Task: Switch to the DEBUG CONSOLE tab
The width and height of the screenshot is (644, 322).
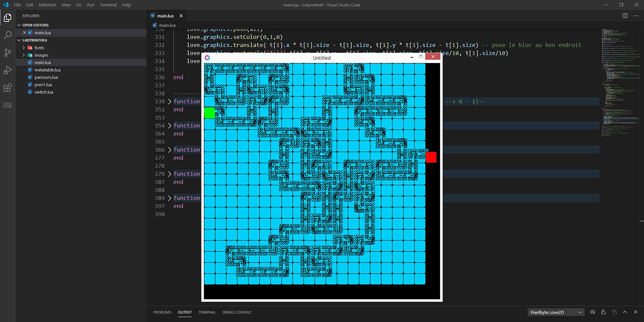Action: [x=236, y=312]
